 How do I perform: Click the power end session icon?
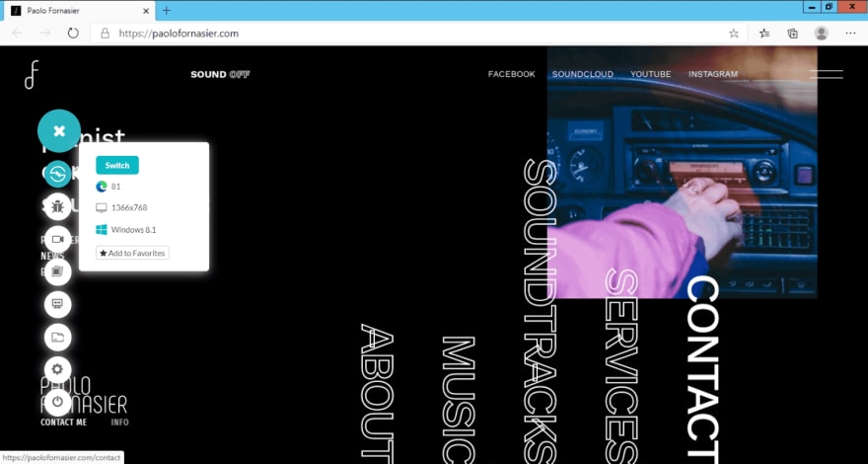[57, 402]
